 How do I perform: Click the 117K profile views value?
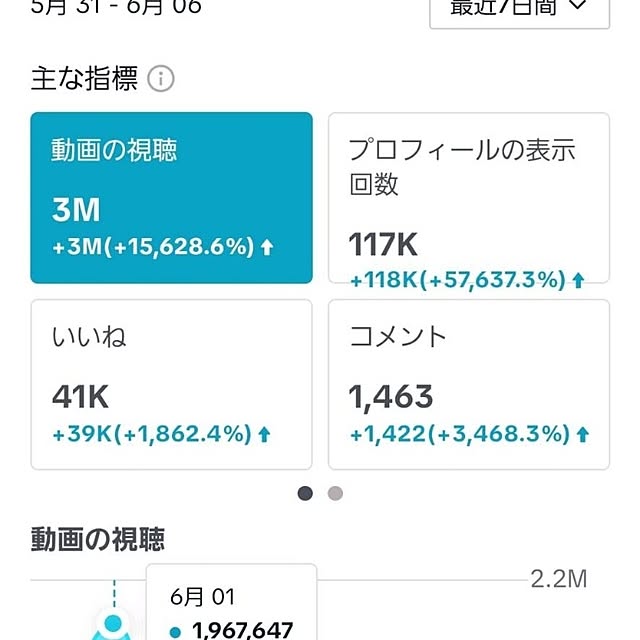pyautogui.click(x=383, y=244)
